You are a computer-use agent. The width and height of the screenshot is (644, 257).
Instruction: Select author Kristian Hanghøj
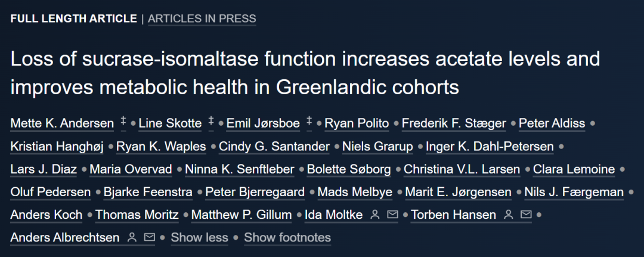(57, 147)
